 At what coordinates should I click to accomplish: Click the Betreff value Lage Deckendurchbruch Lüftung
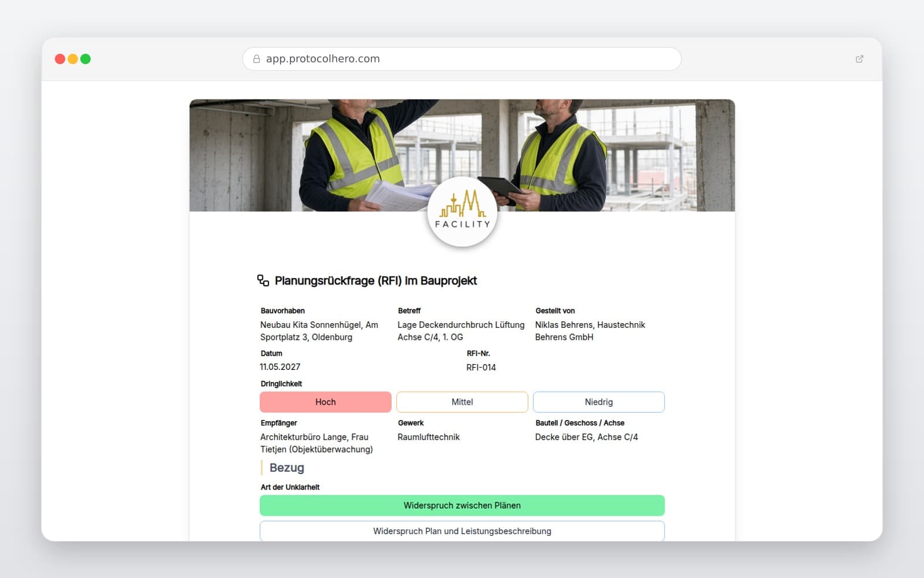(461, 331)
